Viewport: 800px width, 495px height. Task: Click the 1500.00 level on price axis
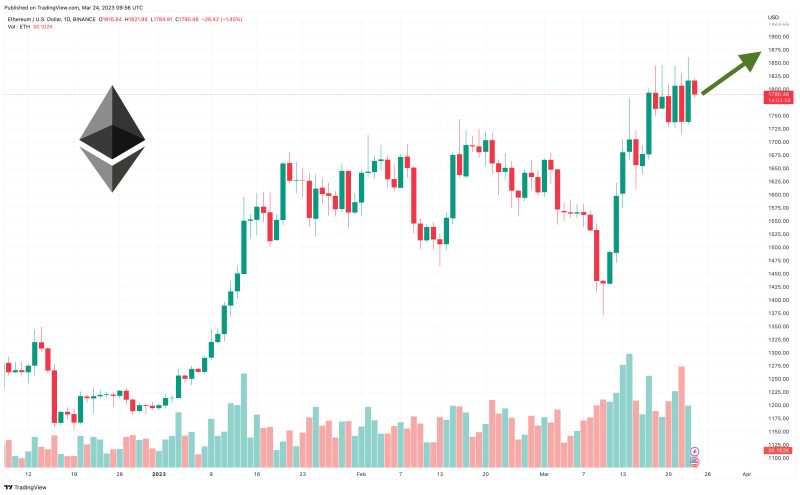coord(779,248)
